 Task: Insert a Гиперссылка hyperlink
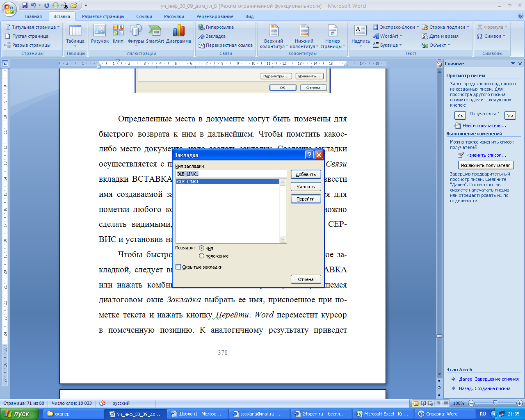216,27
